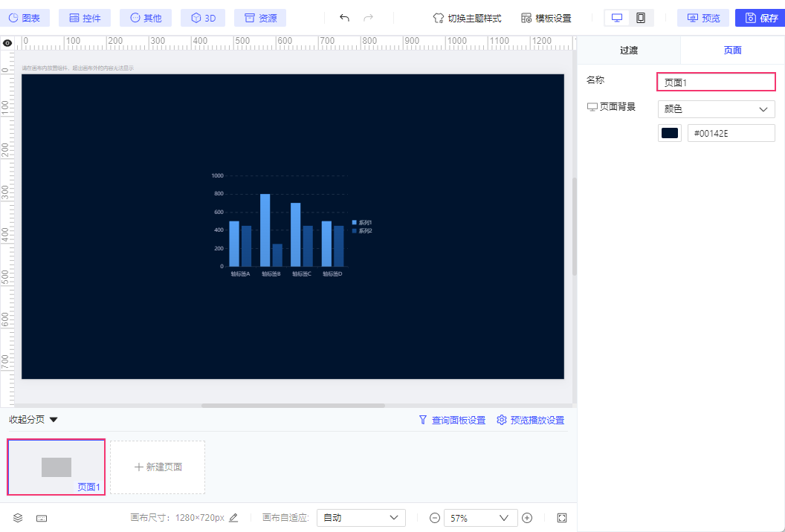Open 查询面板设置 link
The height and width of the screenshot is (532, 785).
pyautogui.click(x=452, y=420)
